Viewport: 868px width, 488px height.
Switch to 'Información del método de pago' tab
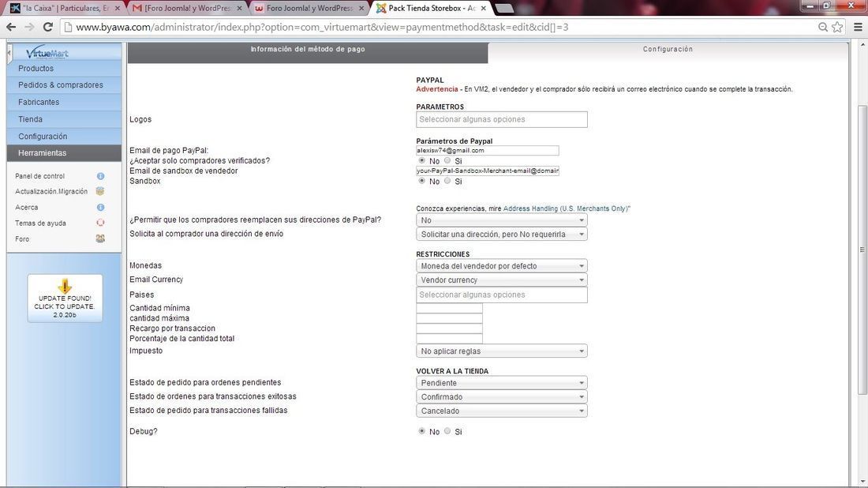coord(308,53)
